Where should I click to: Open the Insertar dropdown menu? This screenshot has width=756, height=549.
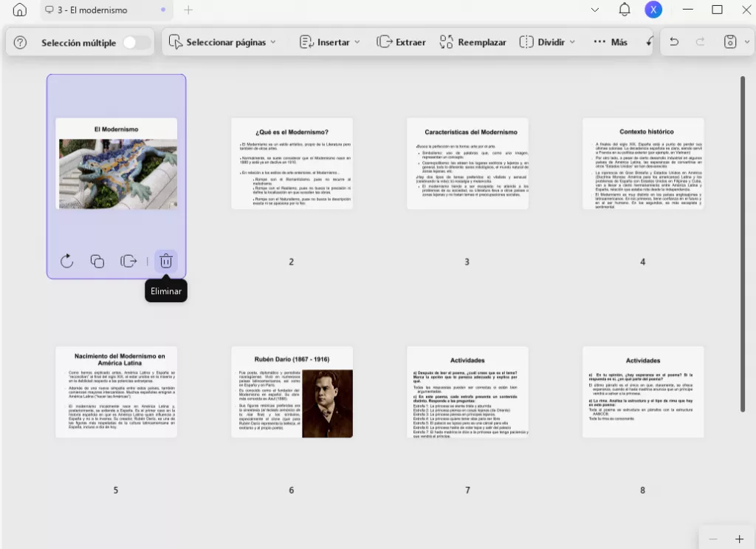coord(330,42)
